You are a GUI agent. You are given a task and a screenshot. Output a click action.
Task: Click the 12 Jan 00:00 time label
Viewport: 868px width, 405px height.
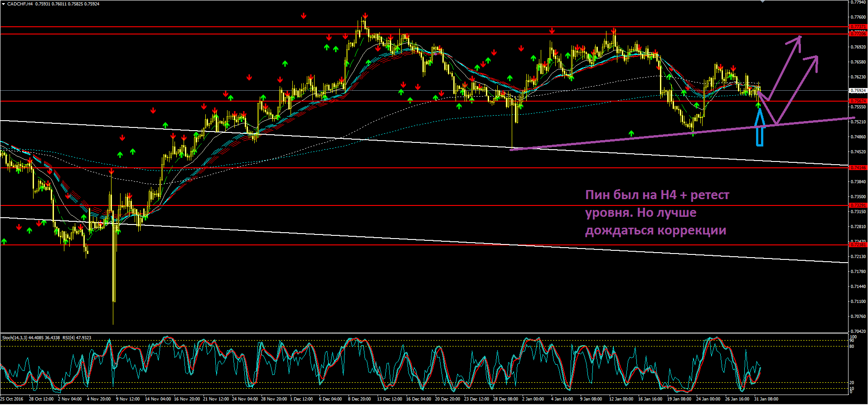click(621, 399)
